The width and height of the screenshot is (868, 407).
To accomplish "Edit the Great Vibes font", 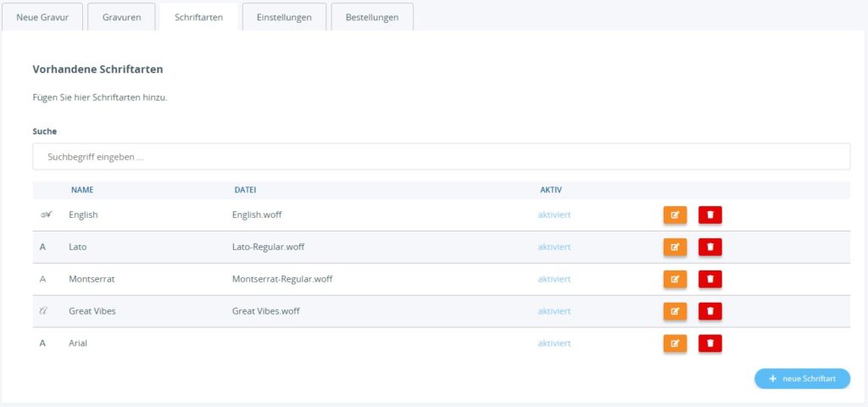I will click(x=675, y=311).
